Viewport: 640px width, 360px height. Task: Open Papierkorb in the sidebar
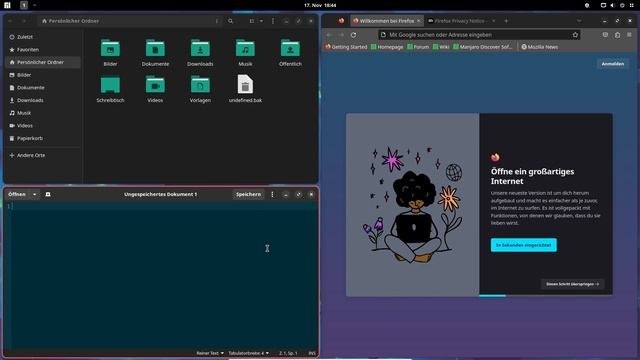(x=42, y=138)
